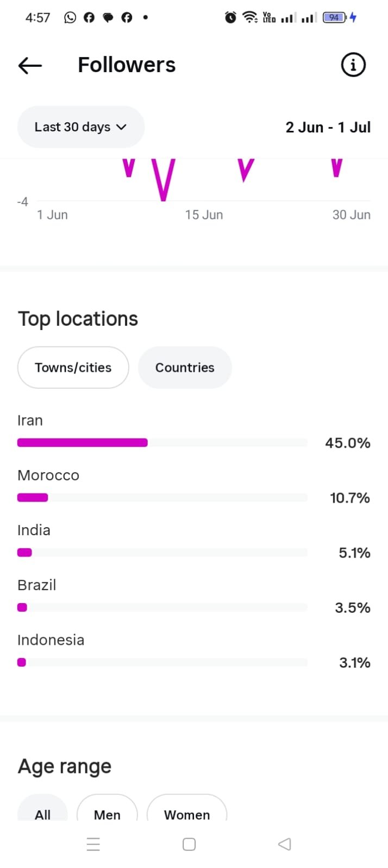388x868 pixels.
Task: Tap the Morocco location bar
Action: pyautogui.click(x=162, y=498)
